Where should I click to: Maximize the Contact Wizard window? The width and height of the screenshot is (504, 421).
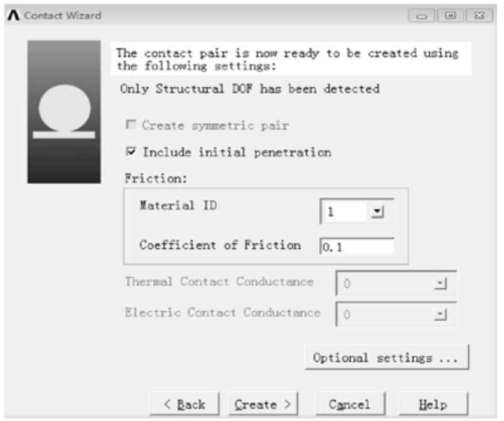tap(441, 15)
